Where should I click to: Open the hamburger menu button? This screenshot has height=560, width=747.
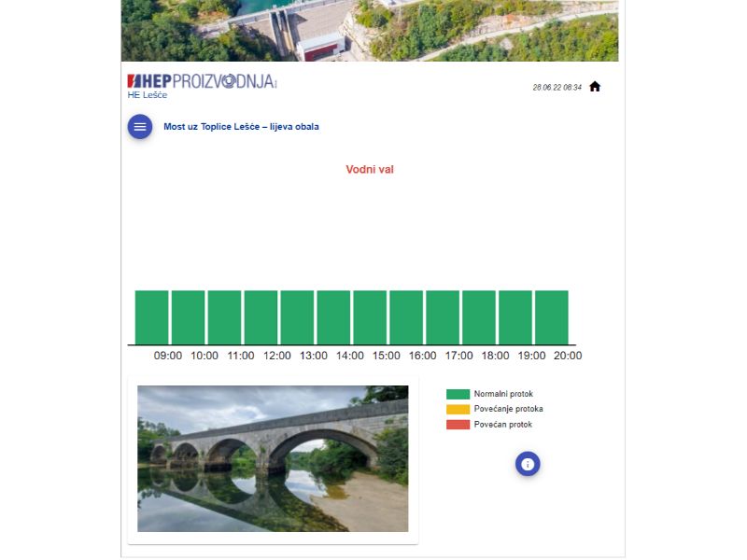tap(140, 126)
